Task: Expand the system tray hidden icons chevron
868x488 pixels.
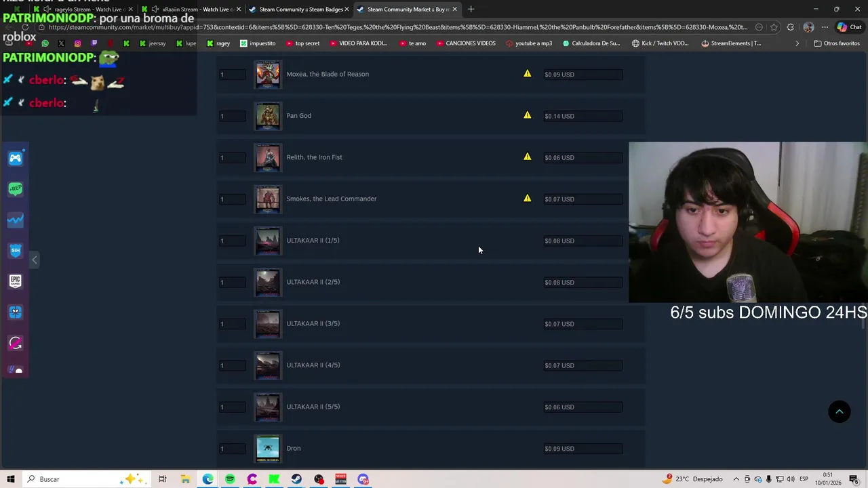Action: [x=736, y=479]
